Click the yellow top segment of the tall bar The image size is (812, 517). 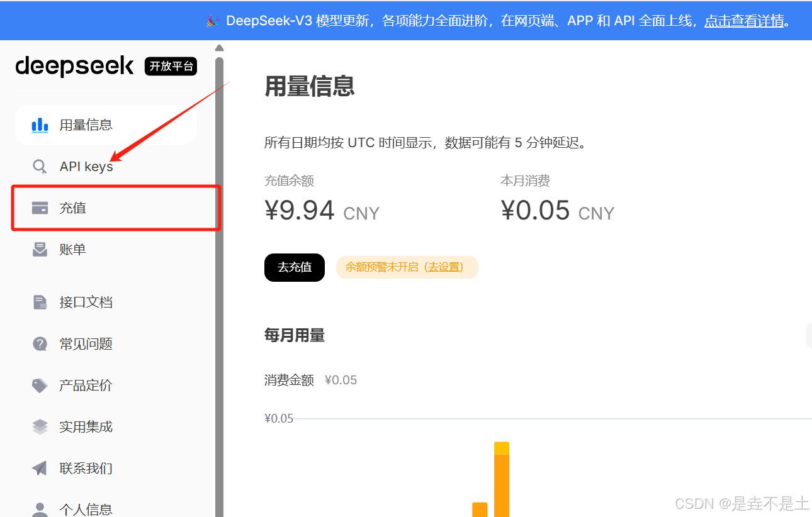(x=502, y=448)
